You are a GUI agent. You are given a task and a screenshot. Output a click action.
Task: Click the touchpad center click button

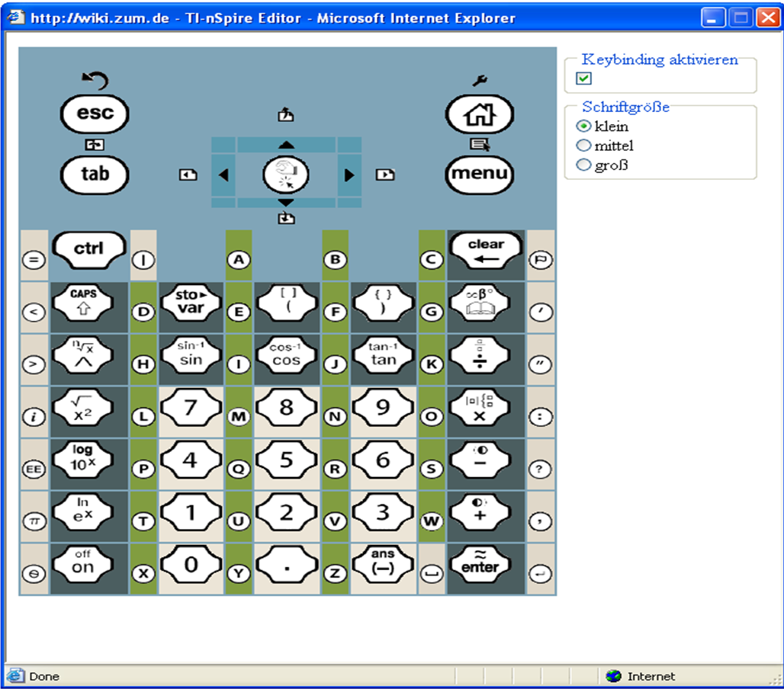pos(286,175)
